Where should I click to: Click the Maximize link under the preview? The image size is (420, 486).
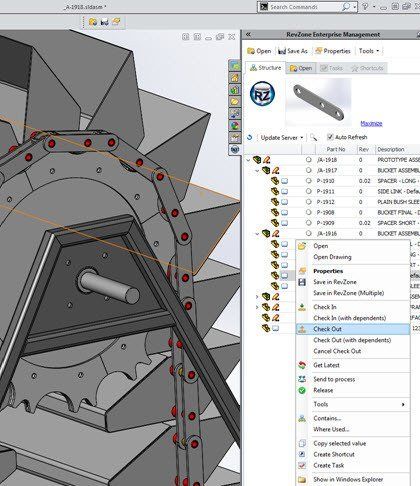click(x=371, y=123)
